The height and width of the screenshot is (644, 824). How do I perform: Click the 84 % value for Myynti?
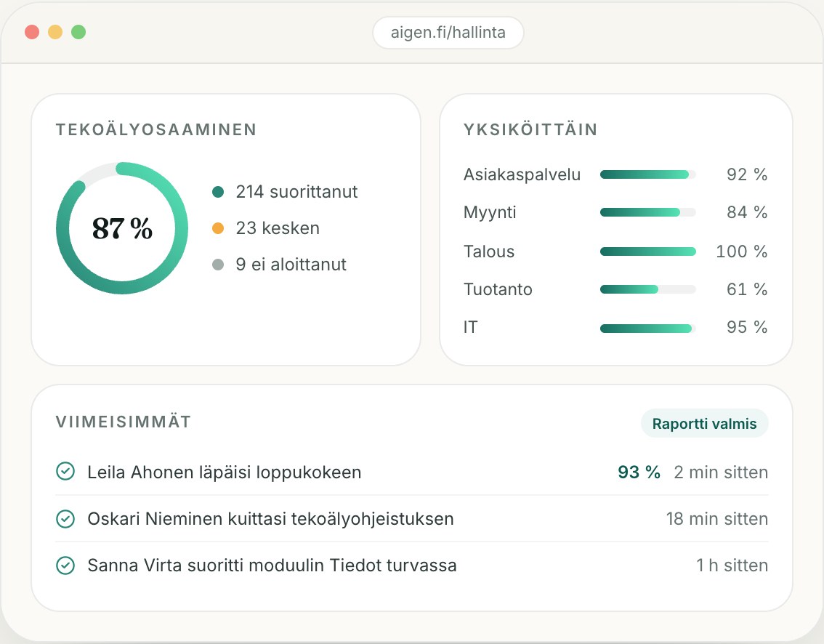click(x=747, y=212)
